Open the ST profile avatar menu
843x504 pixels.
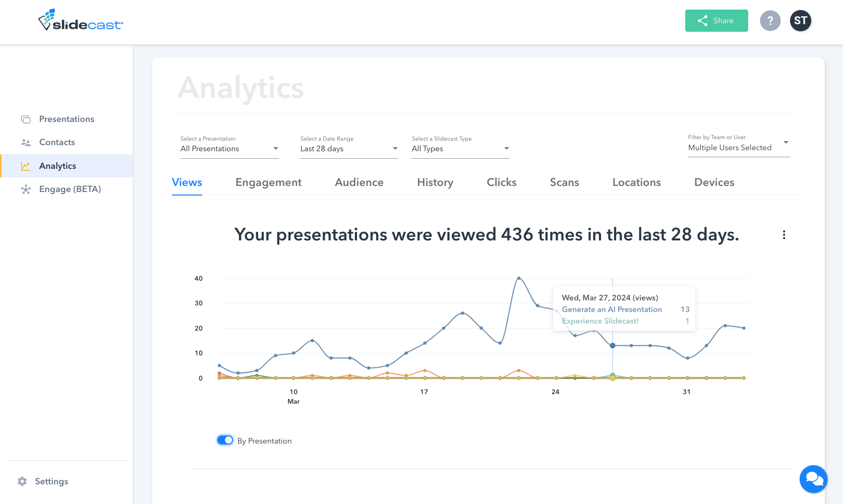(x=800, y=21)
